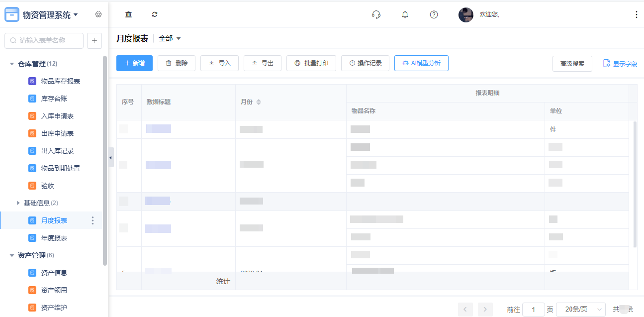Open customer service headset icon
644x317 pixels.
click(376, 14)
